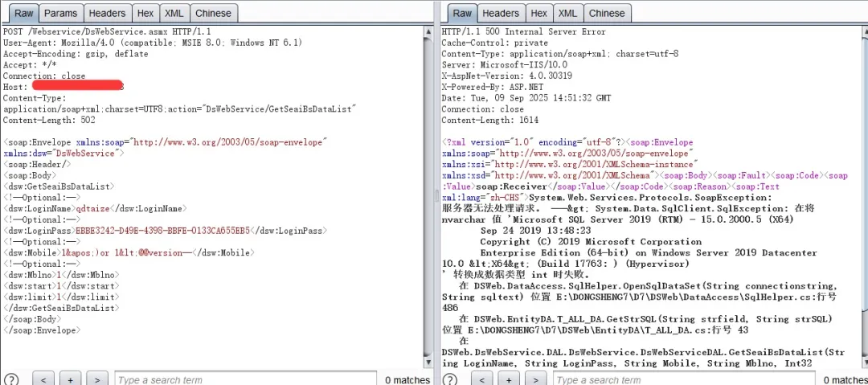The width and height of the screenshot is (868, 385).
Task: Switch to the request Chinese tab
Action: 213,13
